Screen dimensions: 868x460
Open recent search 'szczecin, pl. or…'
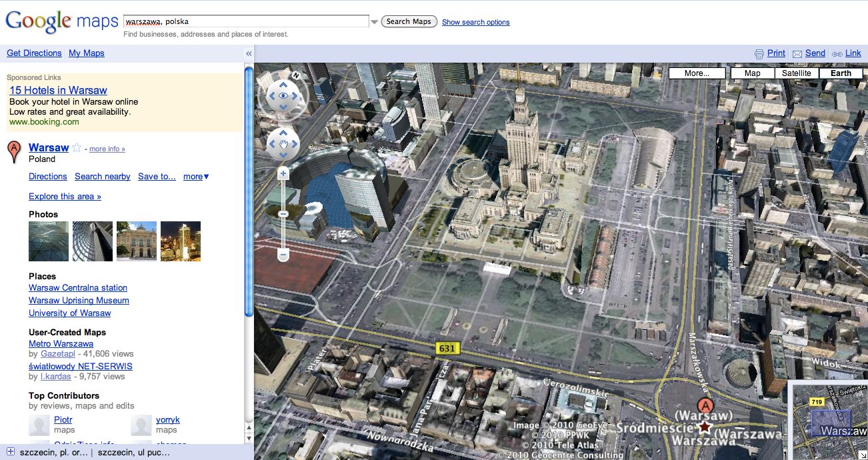coord(53,453)
